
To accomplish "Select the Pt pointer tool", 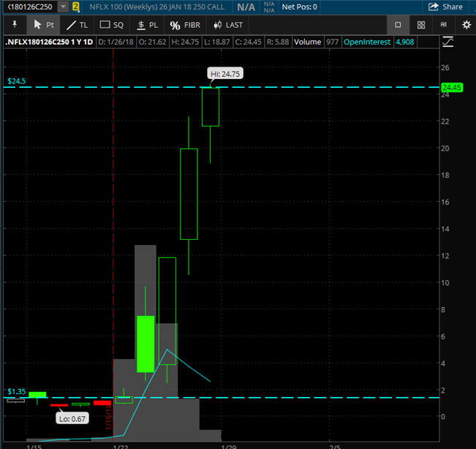I will click(x=44, y=25).
